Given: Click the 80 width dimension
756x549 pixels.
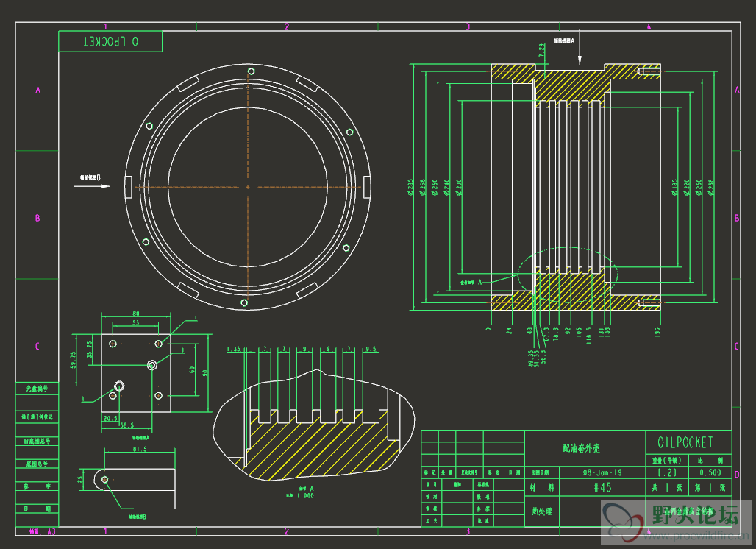Looking at the screenshot, I should tap(136, 314).
